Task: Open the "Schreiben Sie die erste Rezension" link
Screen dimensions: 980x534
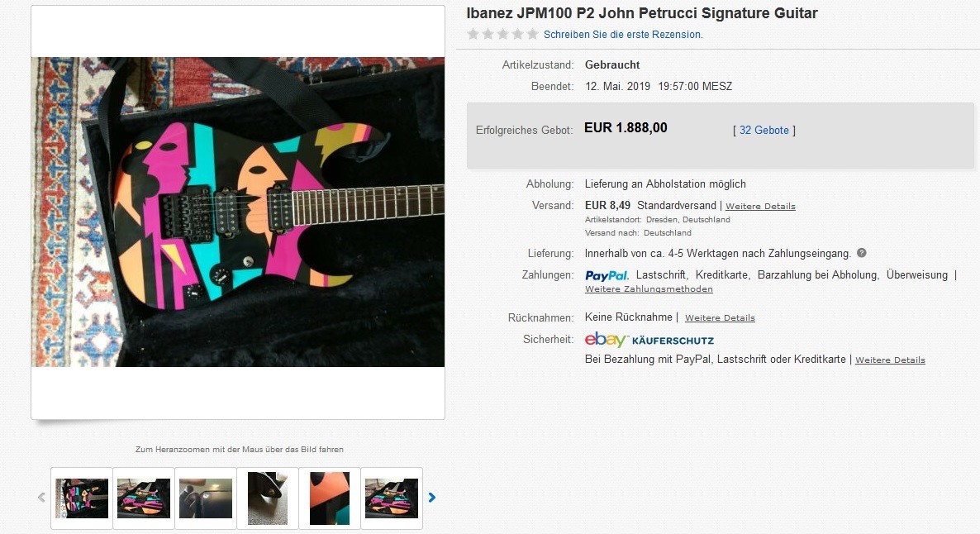Action: (x=623, y=35)
